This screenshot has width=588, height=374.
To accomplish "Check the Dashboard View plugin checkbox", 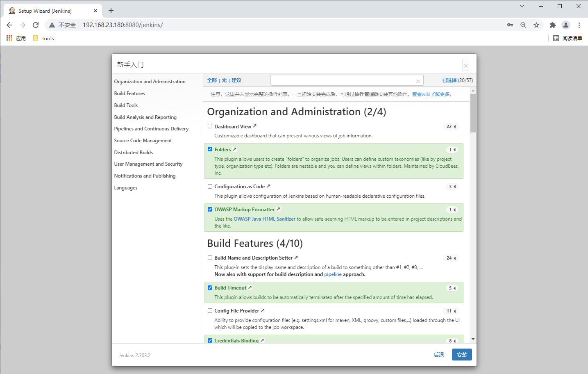I will coord(210,126).
